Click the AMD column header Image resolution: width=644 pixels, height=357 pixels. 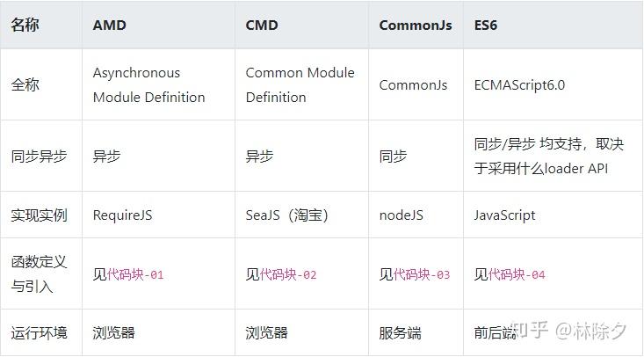(x=110, y=25)
